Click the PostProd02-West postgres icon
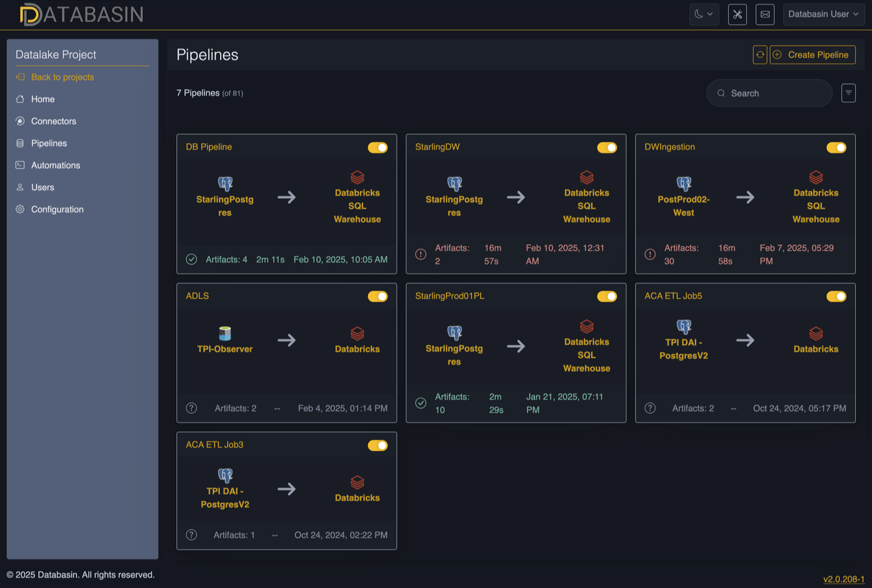872x588 pixels. (684, 184)
